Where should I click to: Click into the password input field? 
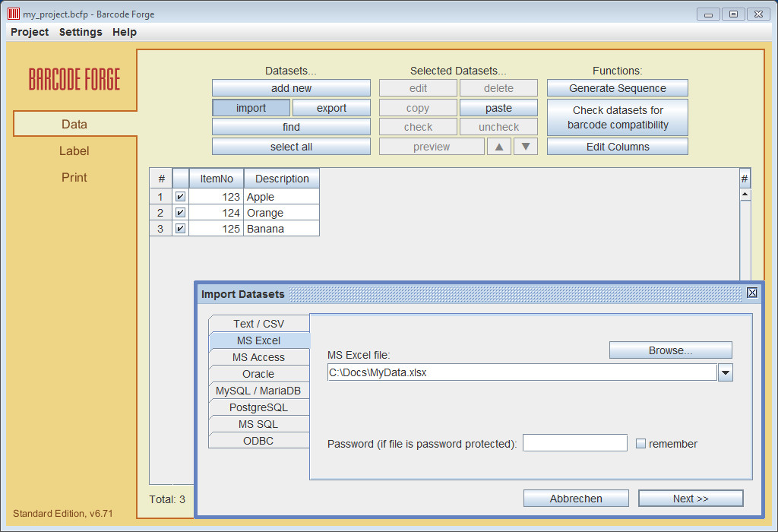574,443
